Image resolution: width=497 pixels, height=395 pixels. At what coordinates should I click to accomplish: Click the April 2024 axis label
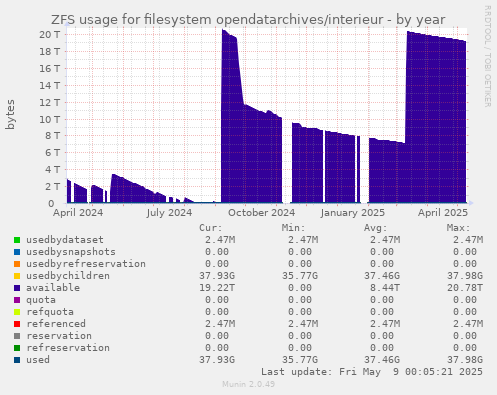pyautogui.click(x=78, y=213)
